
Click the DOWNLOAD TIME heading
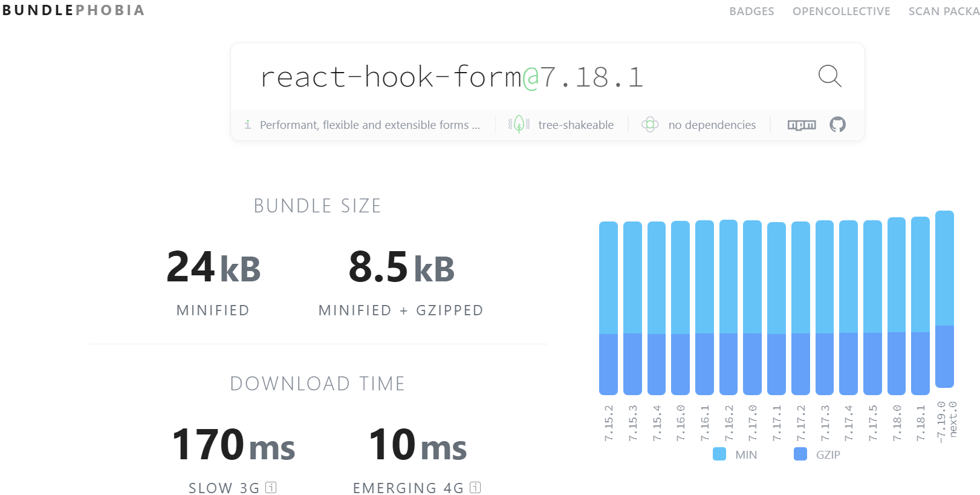pyautogui.click(x=317, y=384)
